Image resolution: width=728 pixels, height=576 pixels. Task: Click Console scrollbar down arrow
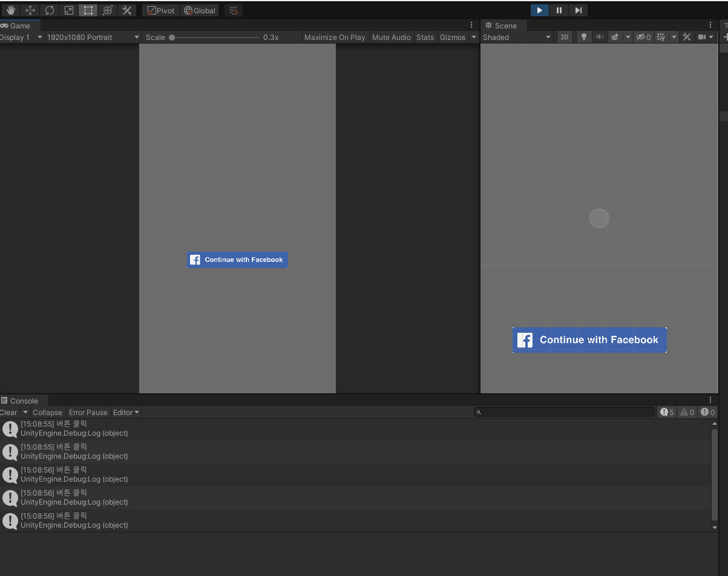[715, 528]
